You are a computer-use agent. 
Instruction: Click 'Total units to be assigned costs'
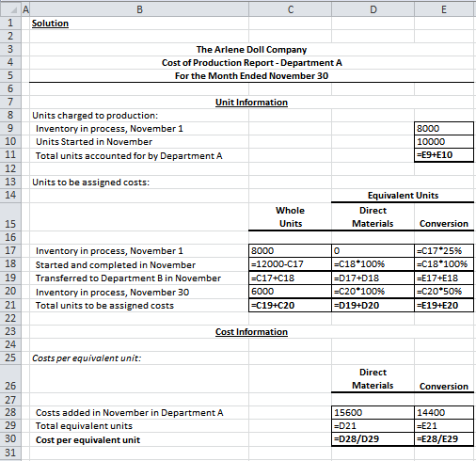pyautogui.click(x=104, y=306)
